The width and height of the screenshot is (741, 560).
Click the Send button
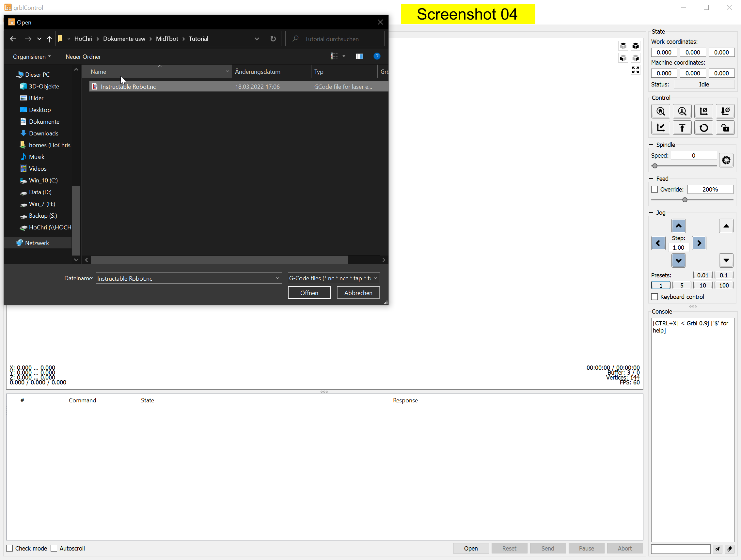click(547, 548)
